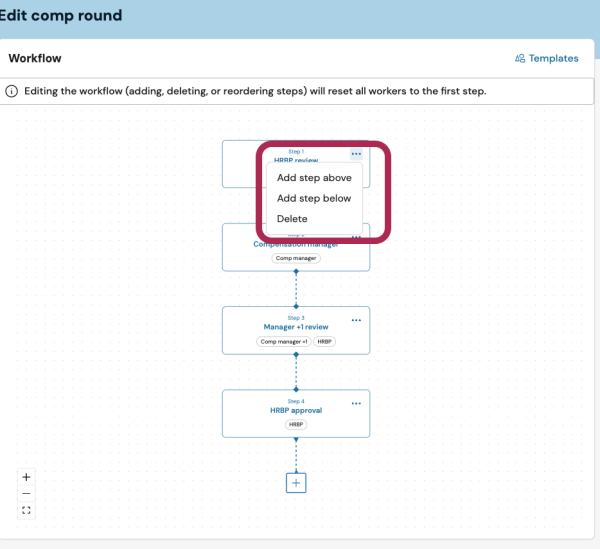Image resolution: width=600 pixels, height=549 pixels.
Task: Select Delete from the step menu
Action: click(x=292, y=218)
